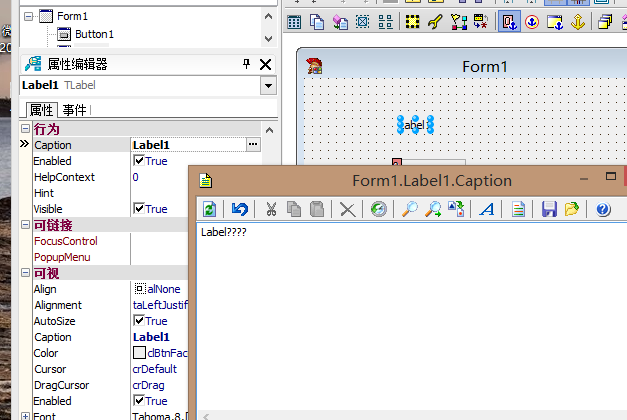
Task: Click the scissors cut icon
Action: (270, 209)
